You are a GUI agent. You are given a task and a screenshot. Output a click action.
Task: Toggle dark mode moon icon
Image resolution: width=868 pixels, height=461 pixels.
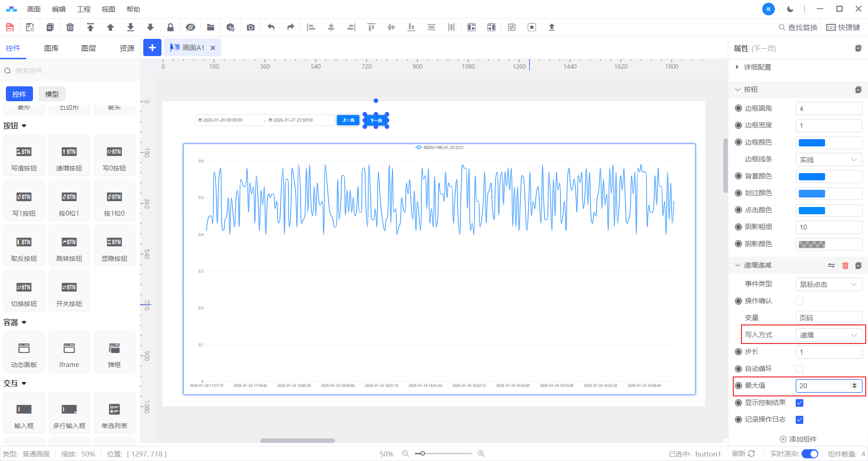coord(790,9)
